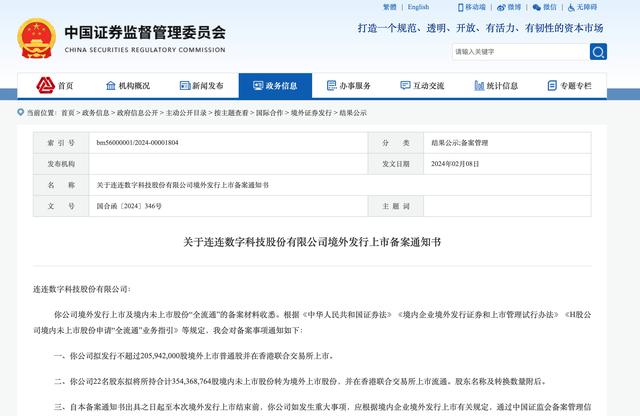Switch language using the English link

point(418,7)
